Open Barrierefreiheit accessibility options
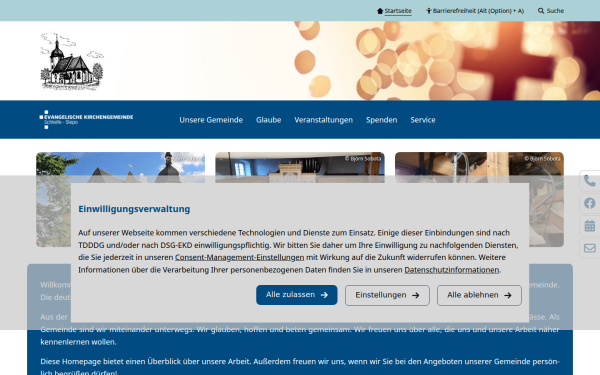600x375 pixels. pos(475,11)
